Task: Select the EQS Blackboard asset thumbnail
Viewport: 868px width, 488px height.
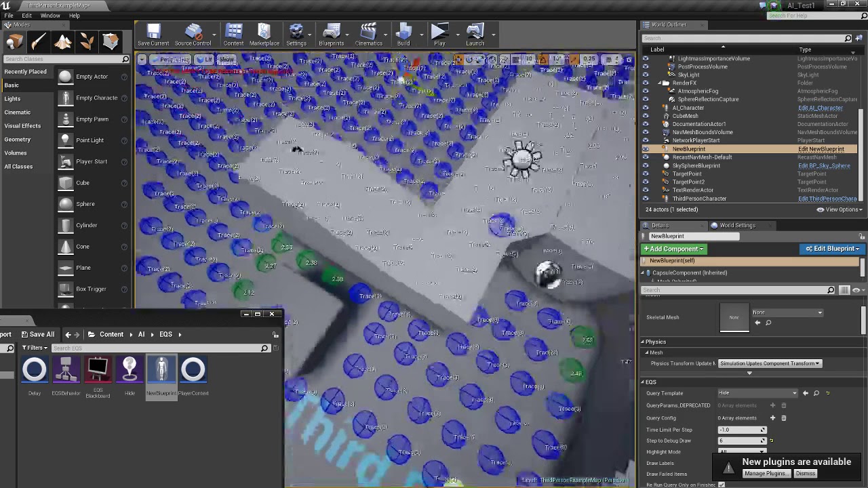Action: click(x=98, y=369)
